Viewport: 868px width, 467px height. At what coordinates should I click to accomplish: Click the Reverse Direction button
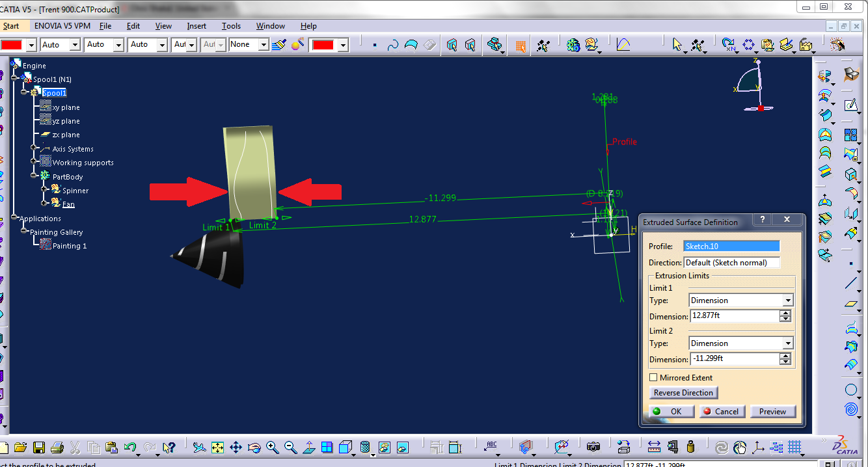pyautogui.click(x=683, y=392)
